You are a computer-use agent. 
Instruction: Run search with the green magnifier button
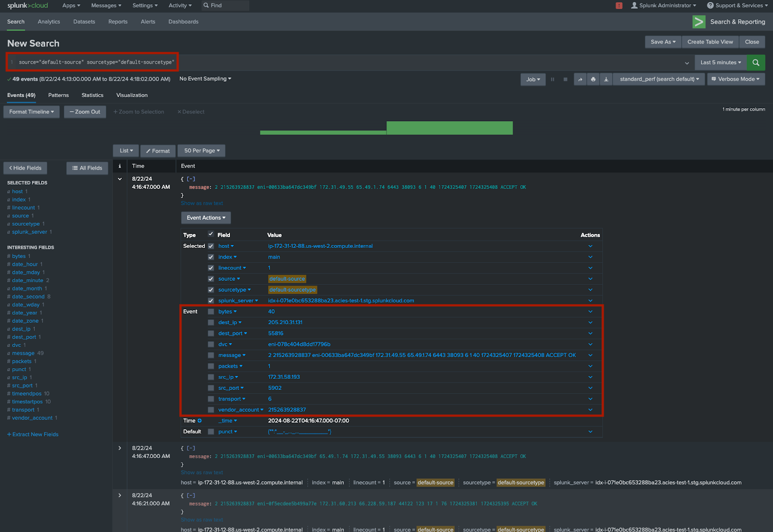click(756, 62)
